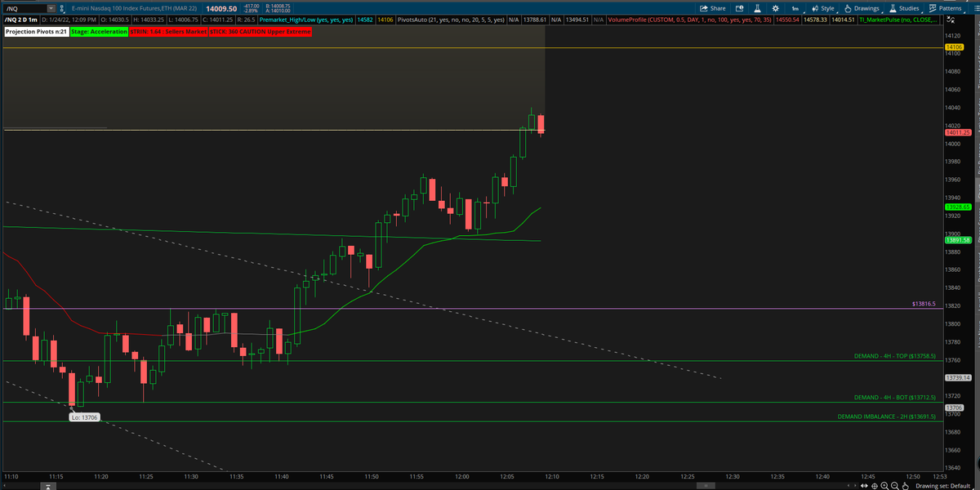
Task: Zoom in with the magnifier plus icon
Action: click(884, 485)
